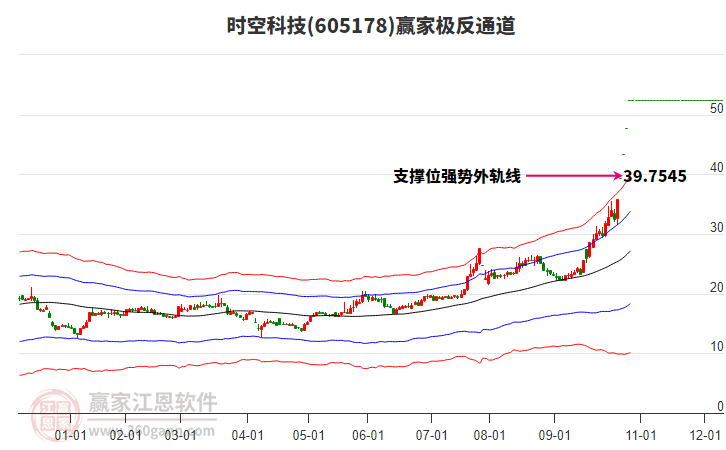The image size is (726, 450).
Task: Click the 09-01 date axis label
Action: (554, 435)
